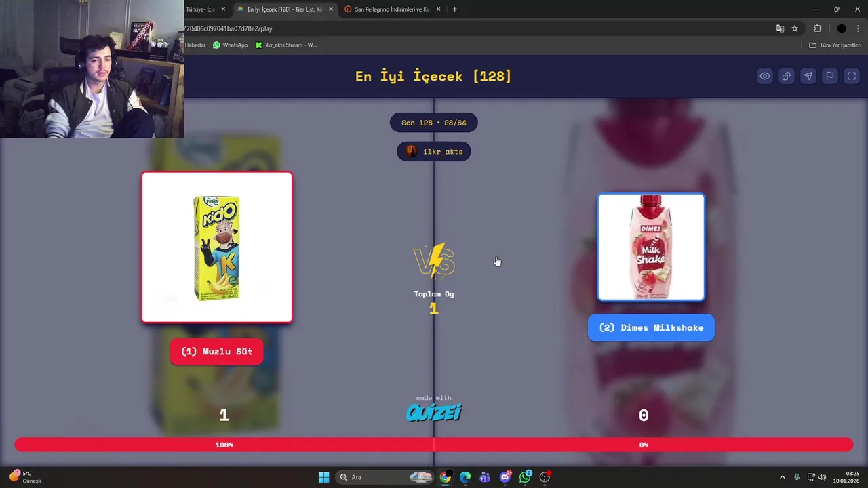Open Microsoft Edge from the taskbar
Viewport: 868px width, 488px height.
click(x=465, y=477)
